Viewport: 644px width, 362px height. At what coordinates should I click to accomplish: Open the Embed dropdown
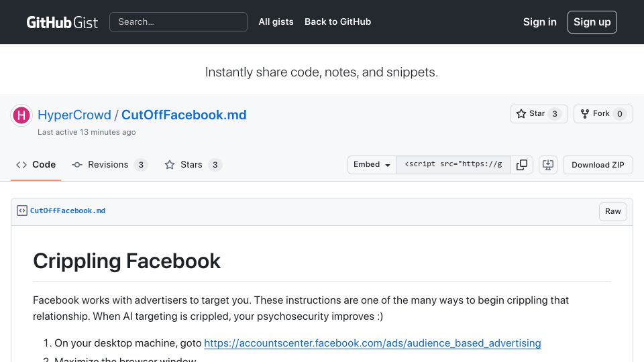click(372, 165)
